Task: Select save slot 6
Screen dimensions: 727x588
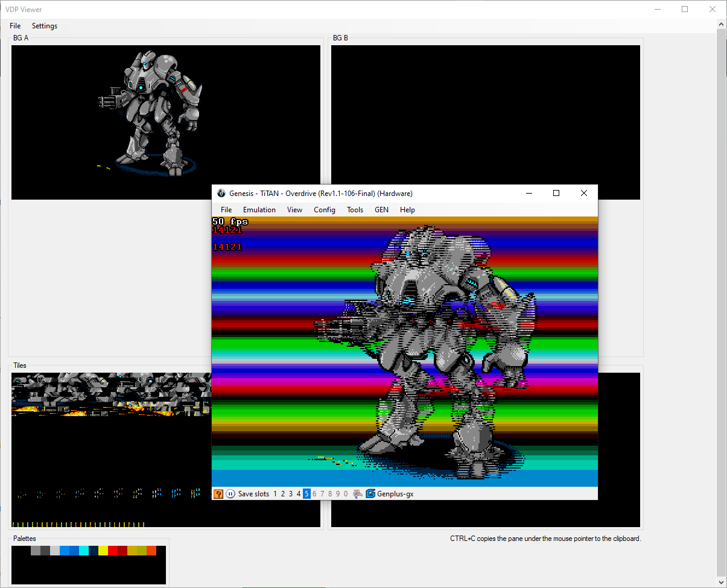Action: tap(314, 494)
